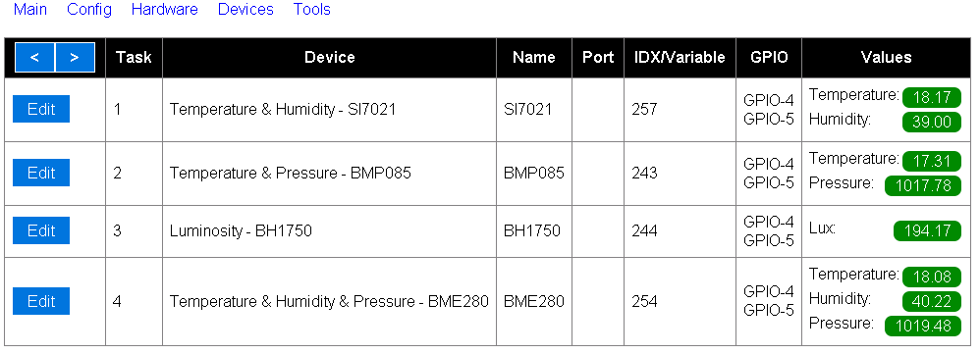Image resolution: width=980 pixels, height=354 pixels.
Task: Go to previous page with < button
Action: [x=34, y=58]
